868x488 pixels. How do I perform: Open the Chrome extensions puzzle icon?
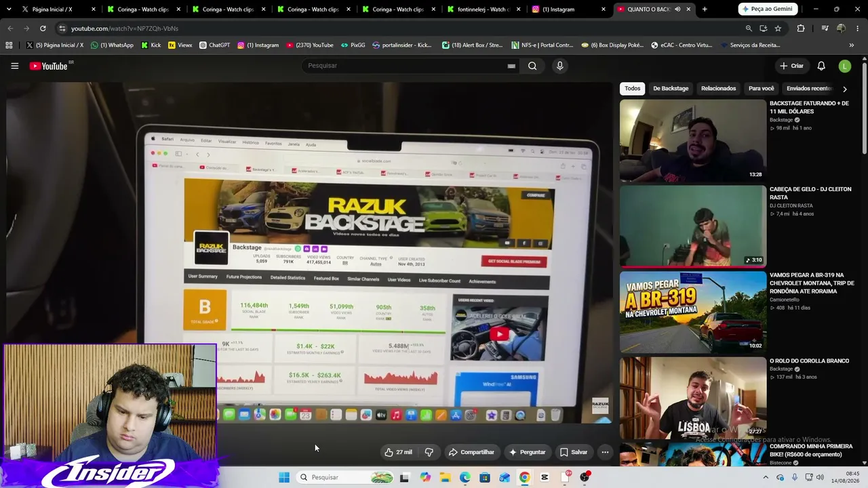pyautogui.click(x=801, y=28)
